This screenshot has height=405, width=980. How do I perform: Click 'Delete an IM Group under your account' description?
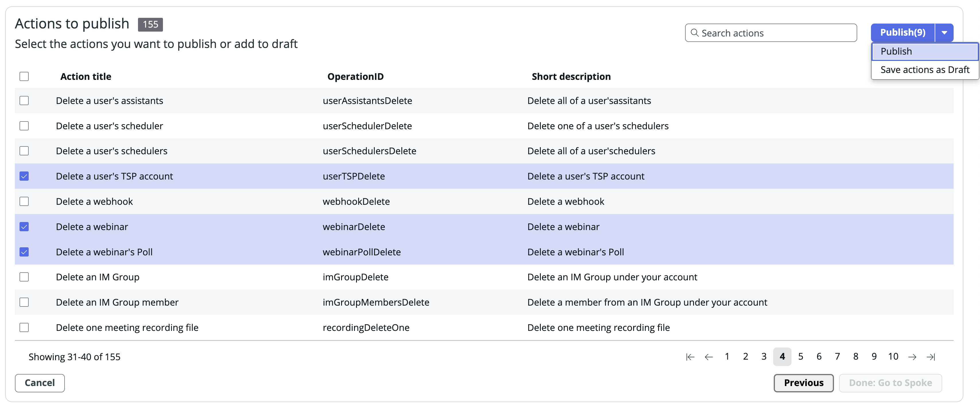pyautogui.click(x=612, y=277)
